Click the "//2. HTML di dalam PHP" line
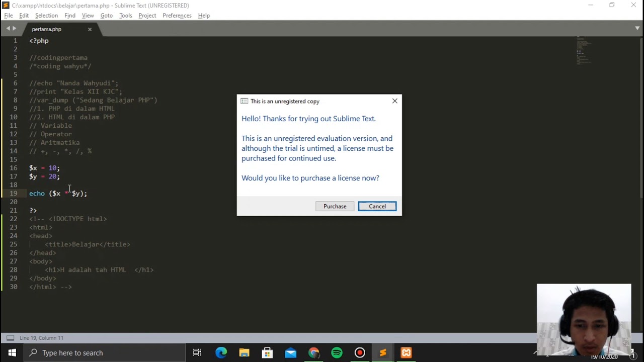This screenshot has width=644, height=362. pyautogui.click(x=72, y=117)
